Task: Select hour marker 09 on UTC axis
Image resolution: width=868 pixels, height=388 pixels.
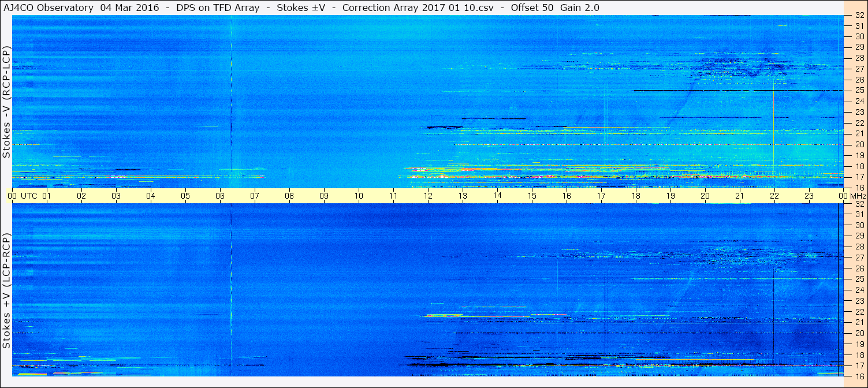Action: (324, 196)
